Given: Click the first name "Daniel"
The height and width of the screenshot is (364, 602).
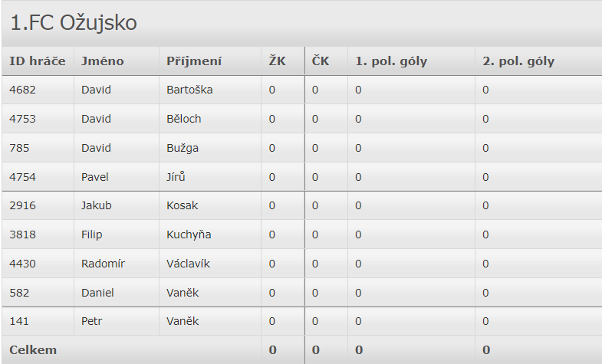Looking at the screenshot, I should click(x=97, y=293).
